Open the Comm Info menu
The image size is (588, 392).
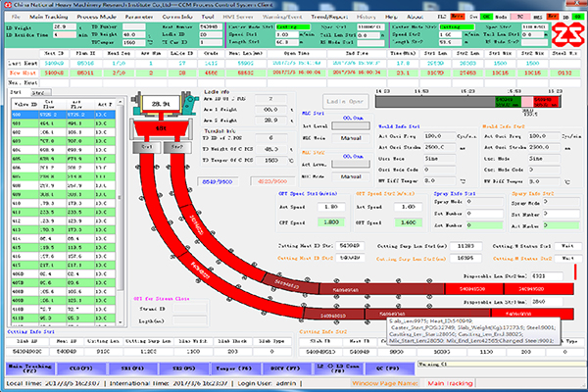177,17
